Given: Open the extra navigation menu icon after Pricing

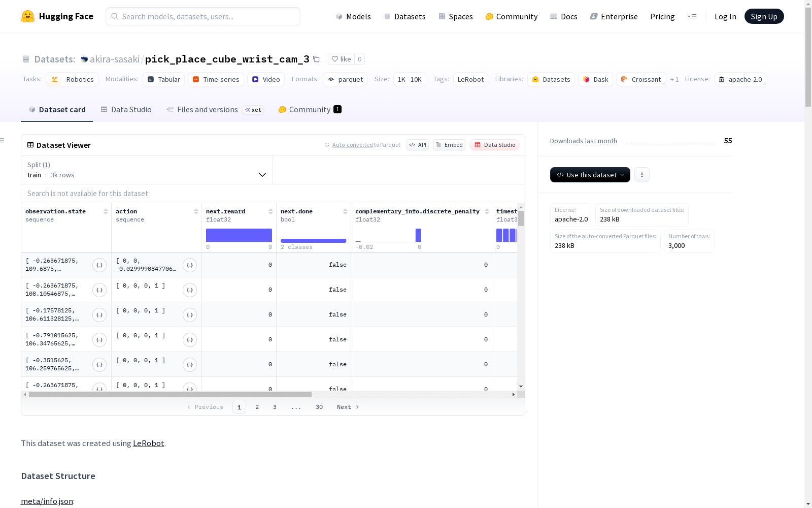Looking at the screenshot, I should [692, 16].
